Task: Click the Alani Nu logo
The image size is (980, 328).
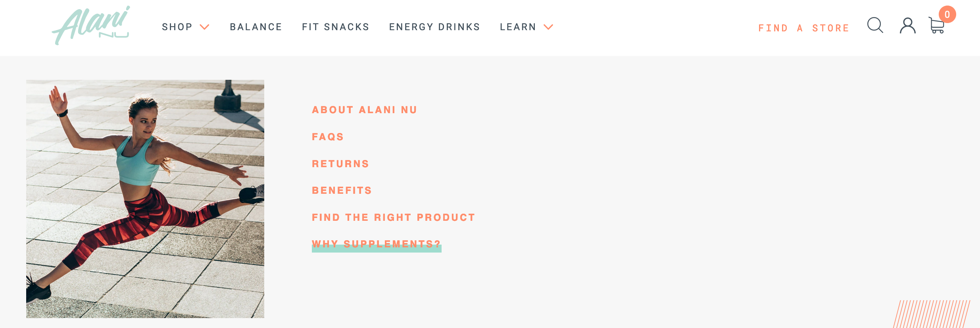Action: point(91,25)
